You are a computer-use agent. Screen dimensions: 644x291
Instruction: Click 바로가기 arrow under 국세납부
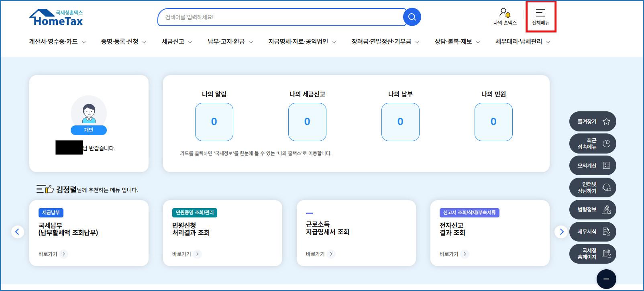(64, 254)
